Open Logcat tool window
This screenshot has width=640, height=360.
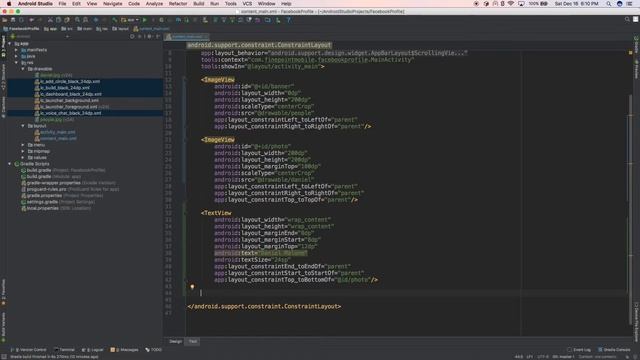[x=93, y=350]
